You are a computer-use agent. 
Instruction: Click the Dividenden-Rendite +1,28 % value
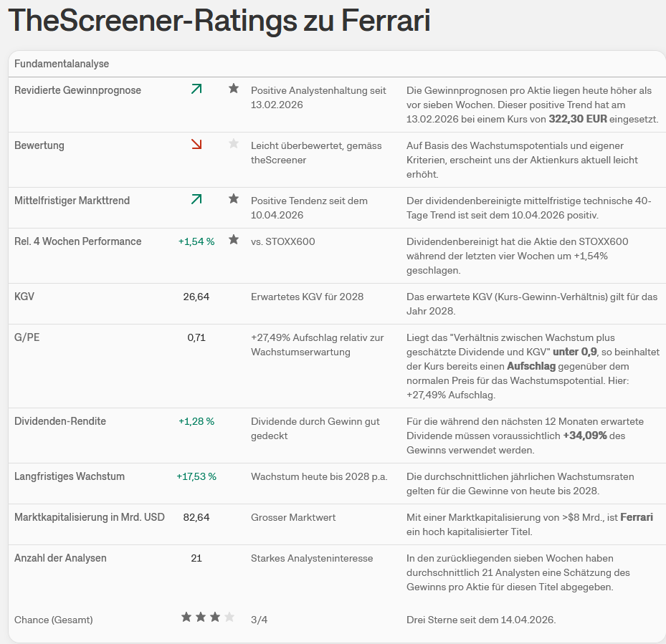(x=196, y=421)
